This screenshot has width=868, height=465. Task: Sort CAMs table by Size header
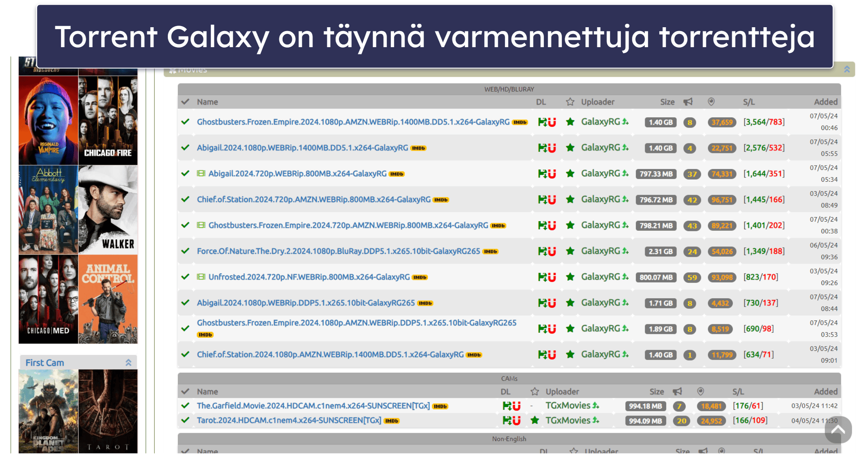click(657, 392)
